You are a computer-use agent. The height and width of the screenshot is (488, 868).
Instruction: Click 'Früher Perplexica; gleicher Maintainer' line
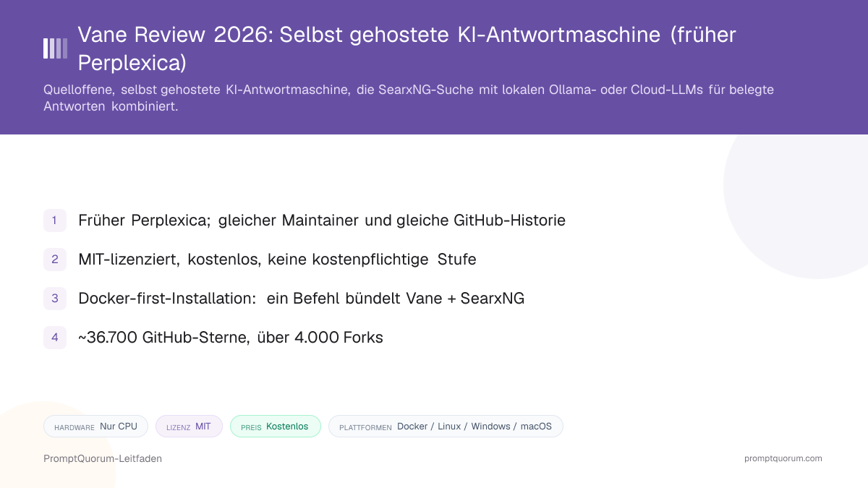coord(322,221)
